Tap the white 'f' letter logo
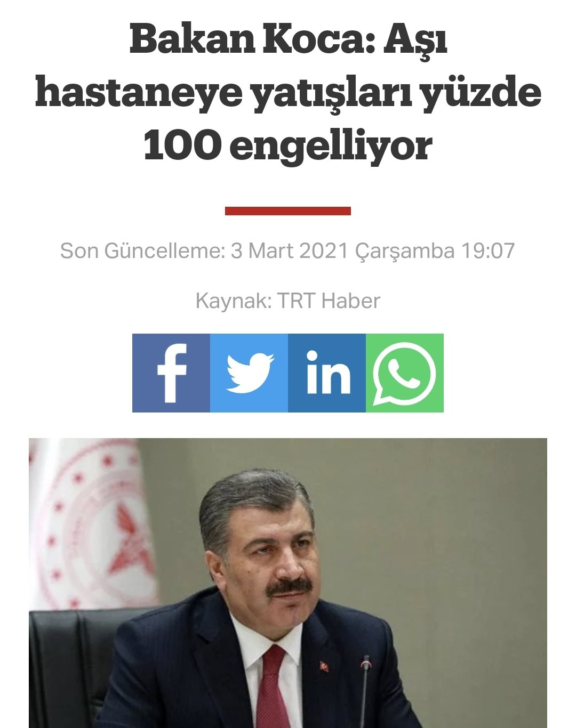 [x=172, y=373]
